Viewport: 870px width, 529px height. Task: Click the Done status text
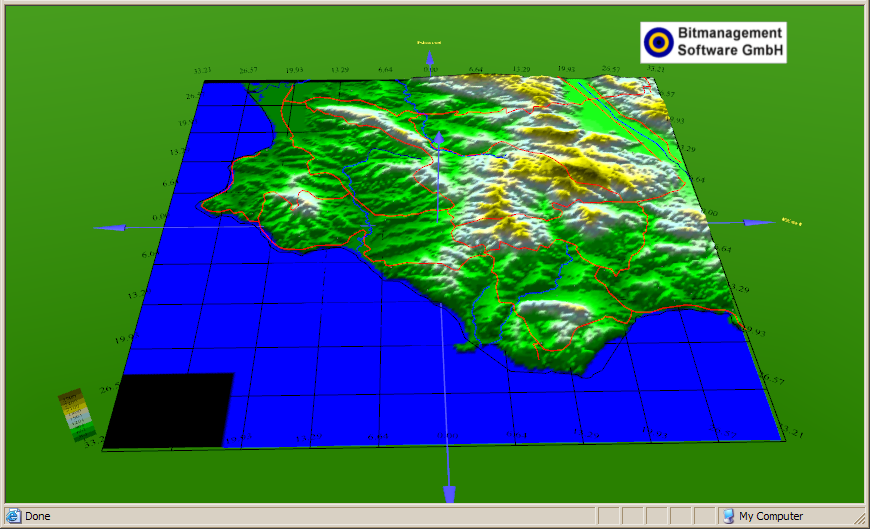click(38, 516)
